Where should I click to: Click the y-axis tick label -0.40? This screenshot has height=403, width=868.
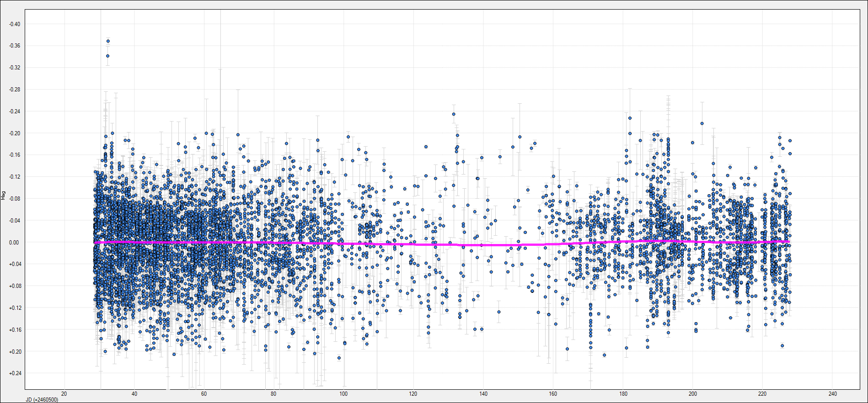click(x=15, y=24)
